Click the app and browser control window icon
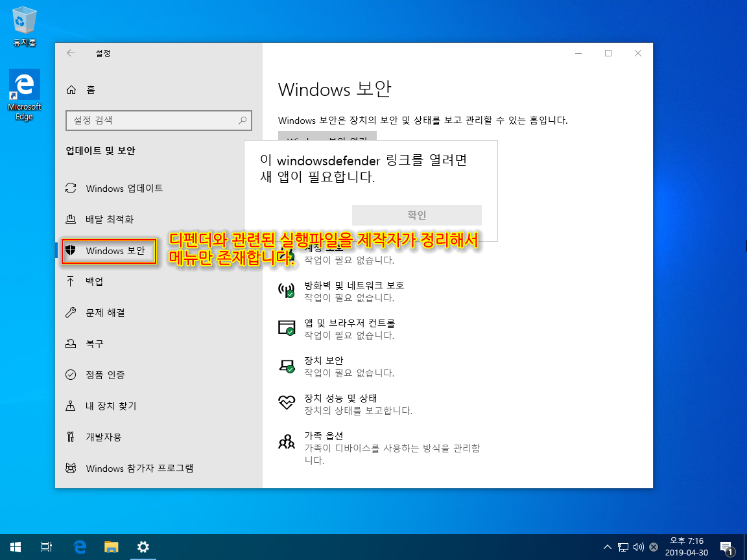Screen dimensions: 747x560 [287, 327]
